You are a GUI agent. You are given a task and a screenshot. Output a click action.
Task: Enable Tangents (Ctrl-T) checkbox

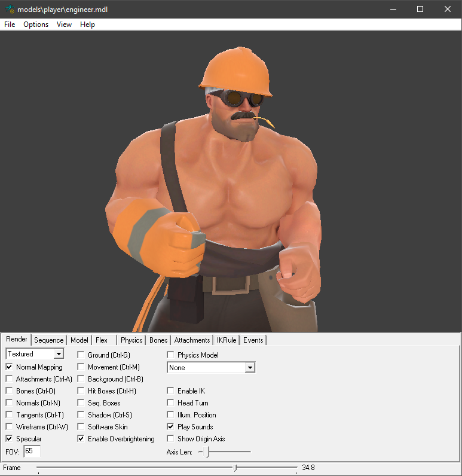click(10, 414)
